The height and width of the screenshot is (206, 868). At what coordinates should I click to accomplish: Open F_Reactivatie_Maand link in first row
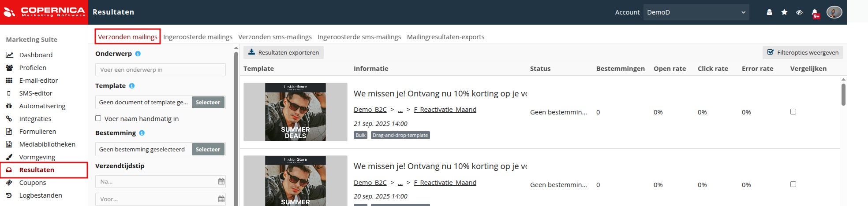[445, 110]
